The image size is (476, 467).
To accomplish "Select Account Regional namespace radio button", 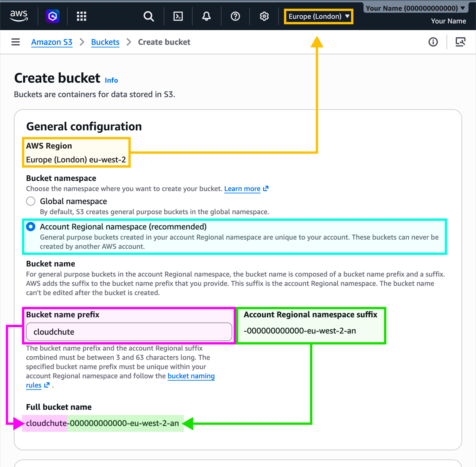I will 31,227.
